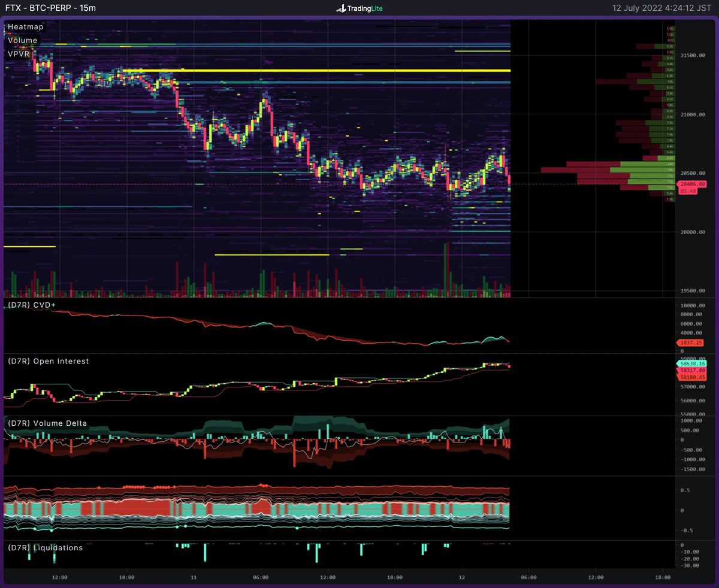Click the Heatmap layer label
719x588 pixels.
25,27
